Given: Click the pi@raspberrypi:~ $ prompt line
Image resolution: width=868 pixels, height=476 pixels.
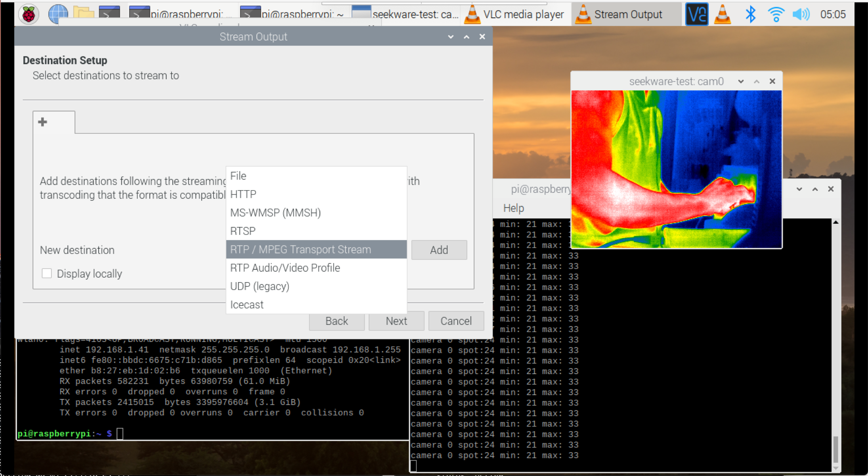Looking at the screenshot, I should click(x=71, y=434).
